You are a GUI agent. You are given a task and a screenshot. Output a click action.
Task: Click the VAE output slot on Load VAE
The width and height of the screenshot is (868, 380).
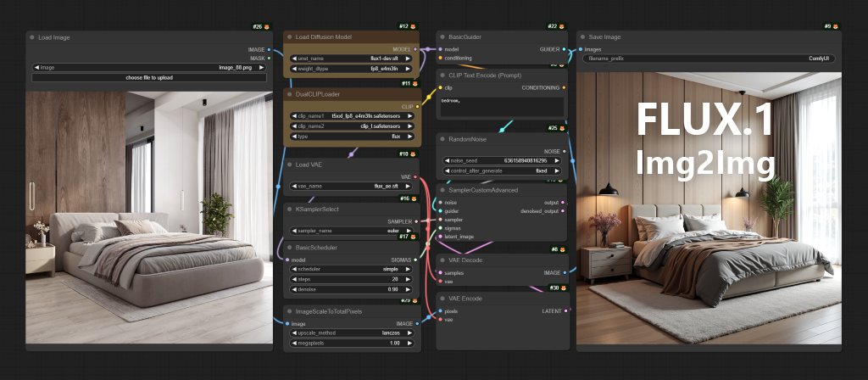(415, 176)
